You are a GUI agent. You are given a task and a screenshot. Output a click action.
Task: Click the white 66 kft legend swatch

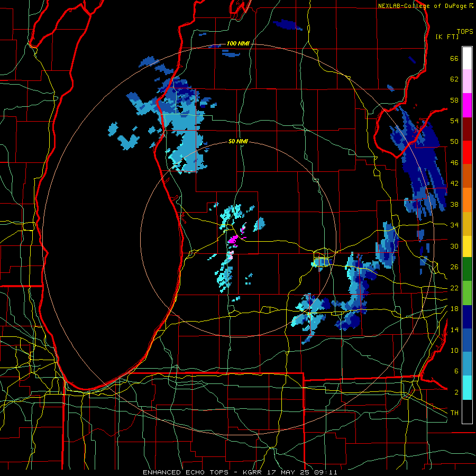[467, 58]
